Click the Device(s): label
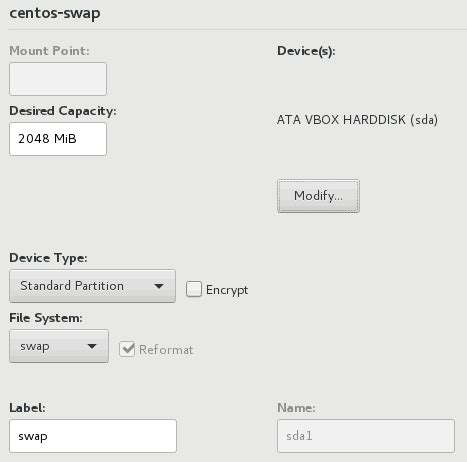The width and height of the screenshot is (467, 462). [306, 51]
